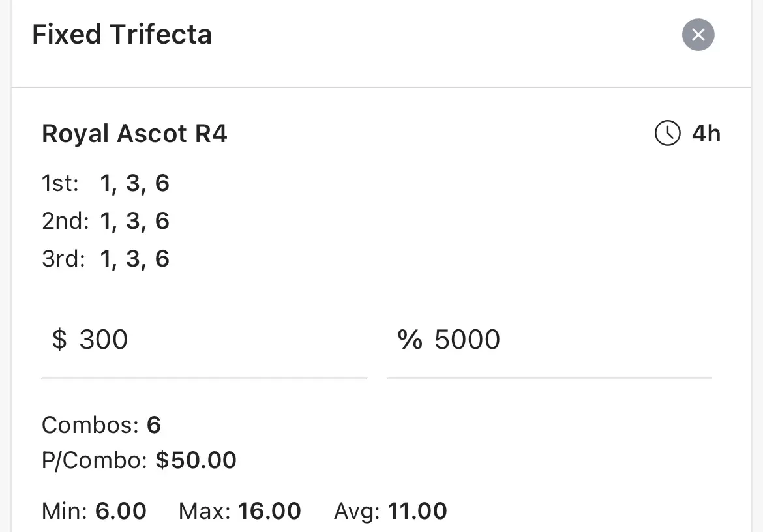Click the 3rd place selections 1, 3, 6
This screenshot has height=532, width=763.
click(x=135, y=259)
